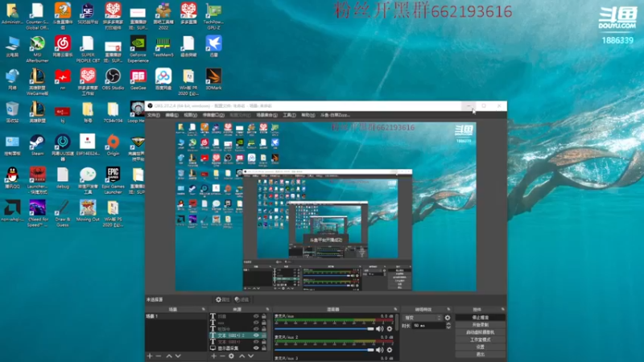Move the selected source down in the Sources list
644x362 pixels.
250,356
